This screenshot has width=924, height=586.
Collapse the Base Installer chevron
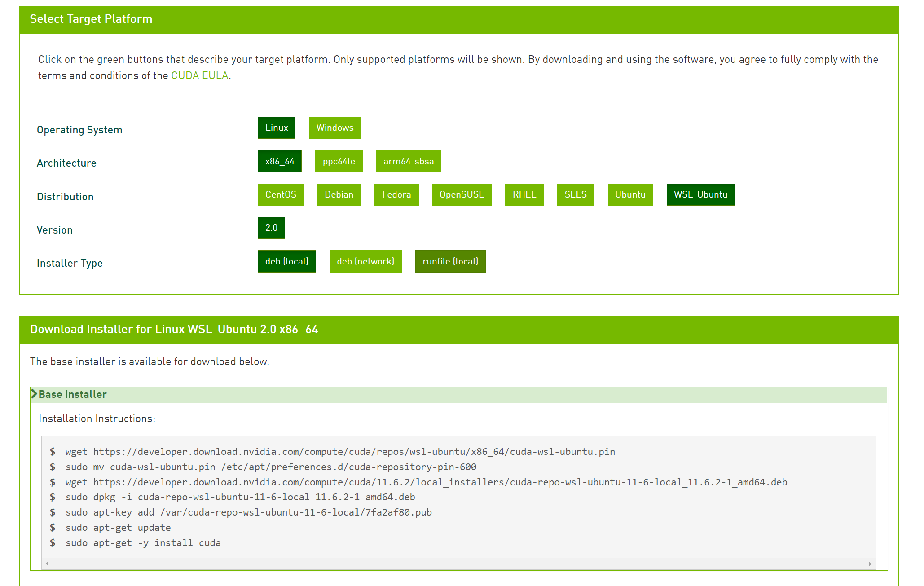34,394
